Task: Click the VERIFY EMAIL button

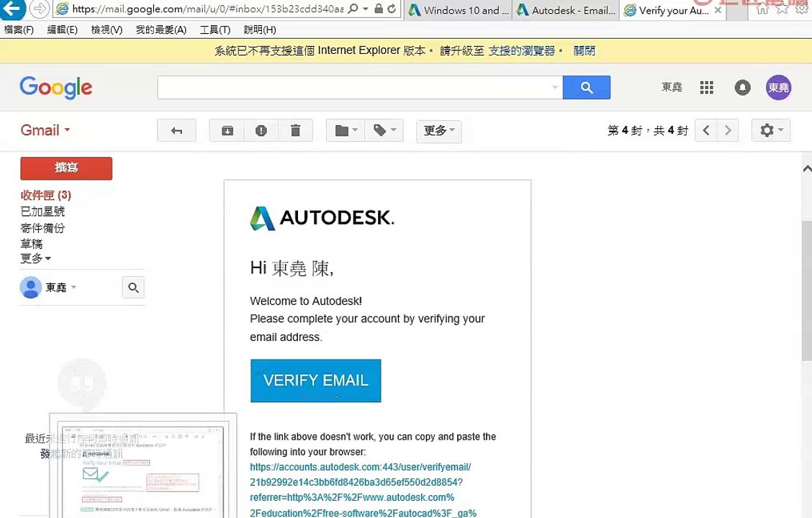Action: click(315, 381)
